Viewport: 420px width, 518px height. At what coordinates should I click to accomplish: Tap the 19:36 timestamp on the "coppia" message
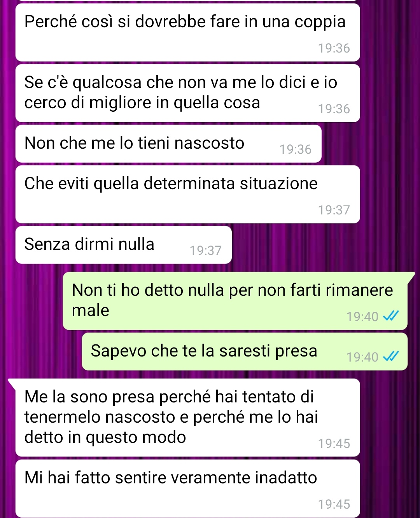point(334,48)
